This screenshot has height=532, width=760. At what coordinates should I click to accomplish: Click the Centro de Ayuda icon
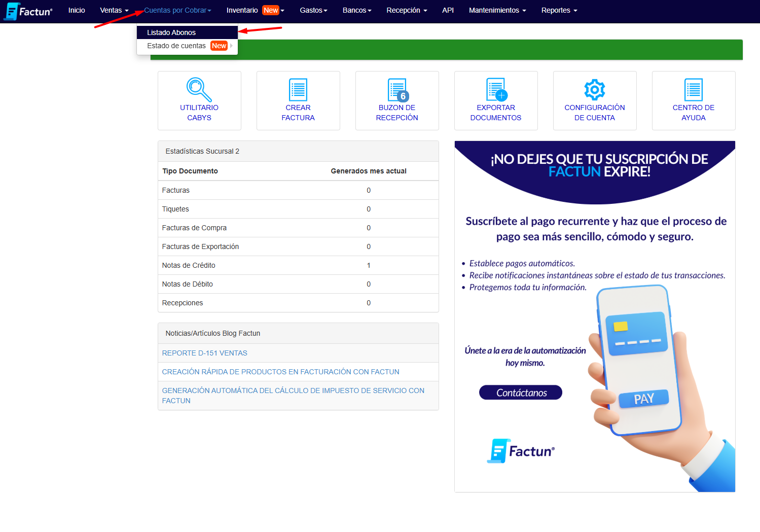(x=694, y=90)
